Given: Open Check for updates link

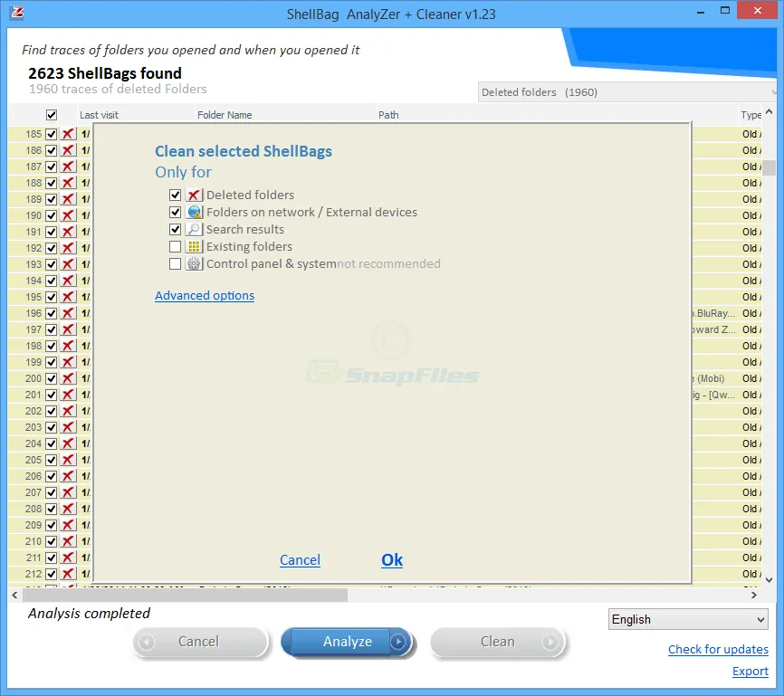Looking at the screenshot, I should [718, 649].
